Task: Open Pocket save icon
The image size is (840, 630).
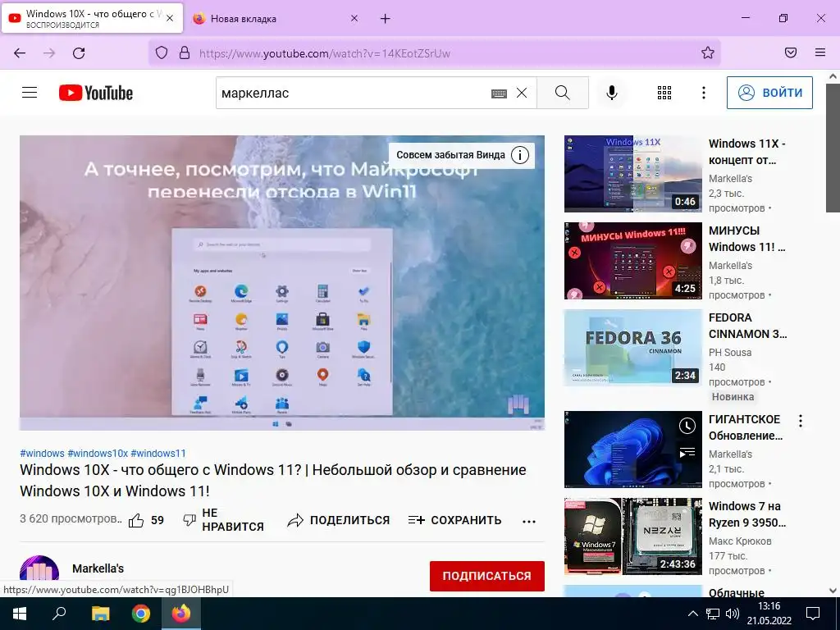Action: click(791, 52)
